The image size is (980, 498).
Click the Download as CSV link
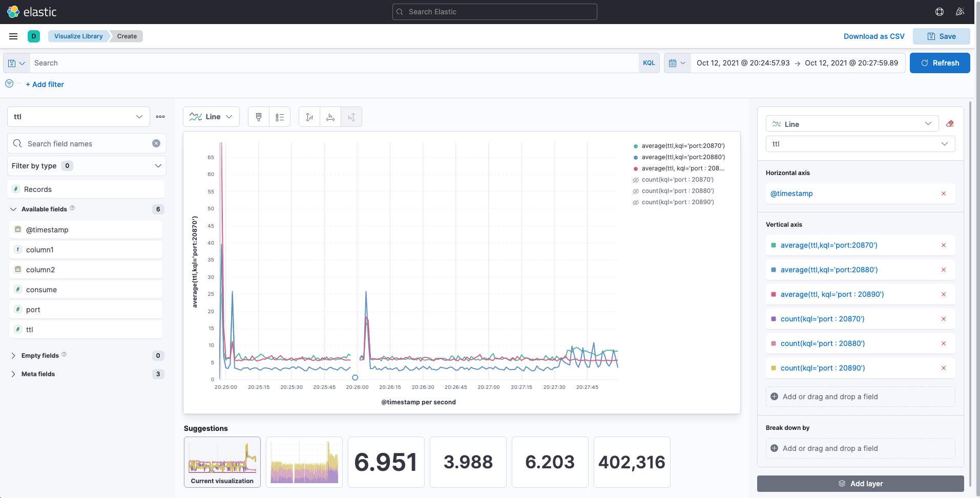coord(874,36)
